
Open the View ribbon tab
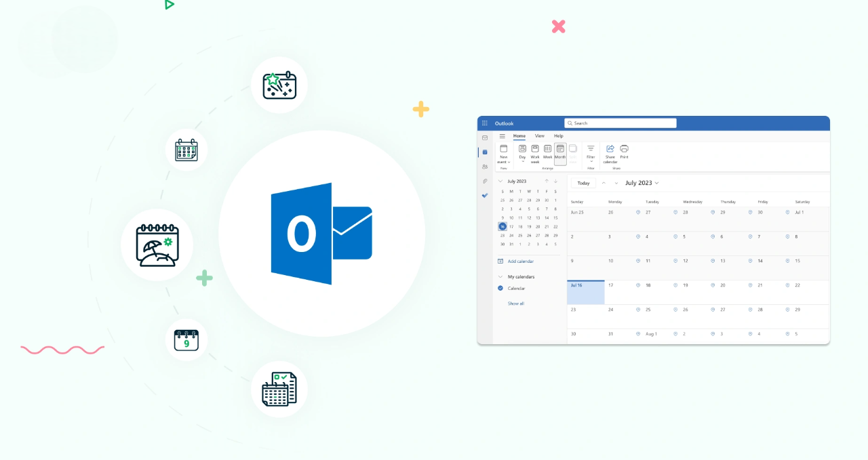pos(540,136)
